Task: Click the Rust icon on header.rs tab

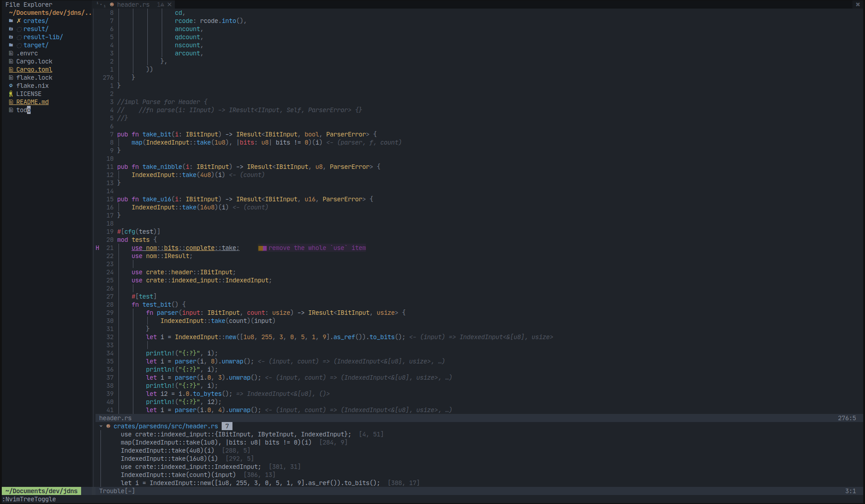Action: click(x=112, y=5)
